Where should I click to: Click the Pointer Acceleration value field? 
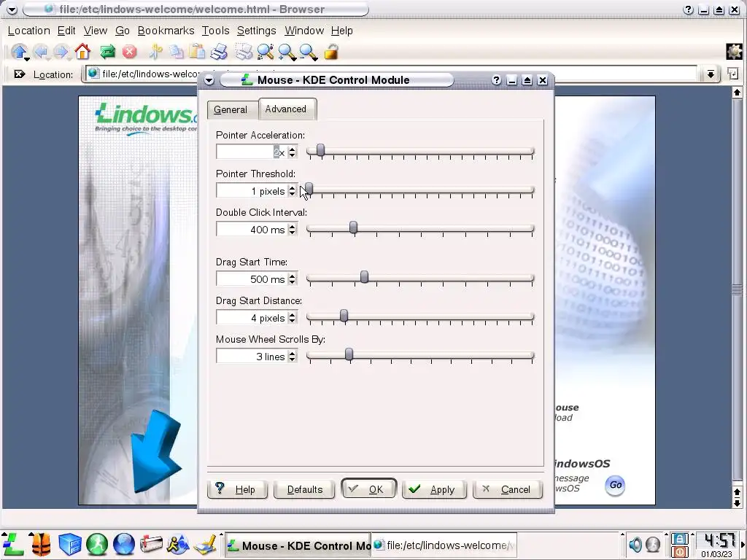(252, 152)
